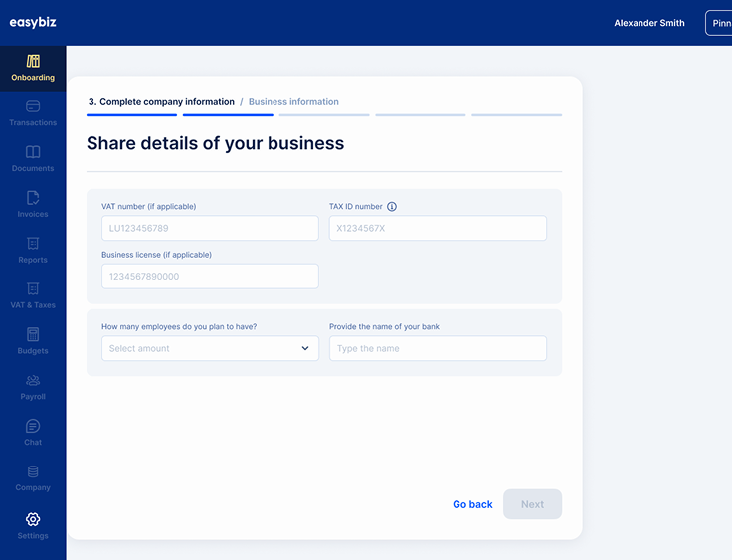Click the 'Business information' breadcrumb step
The height and width of the screenshot is (560, 732).
(x=293, y=102)
